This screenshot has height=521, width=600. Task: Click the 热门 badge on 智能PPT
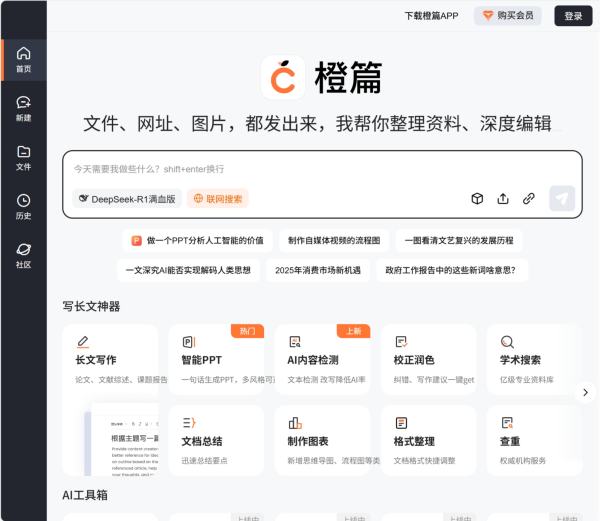pos(247,331)
